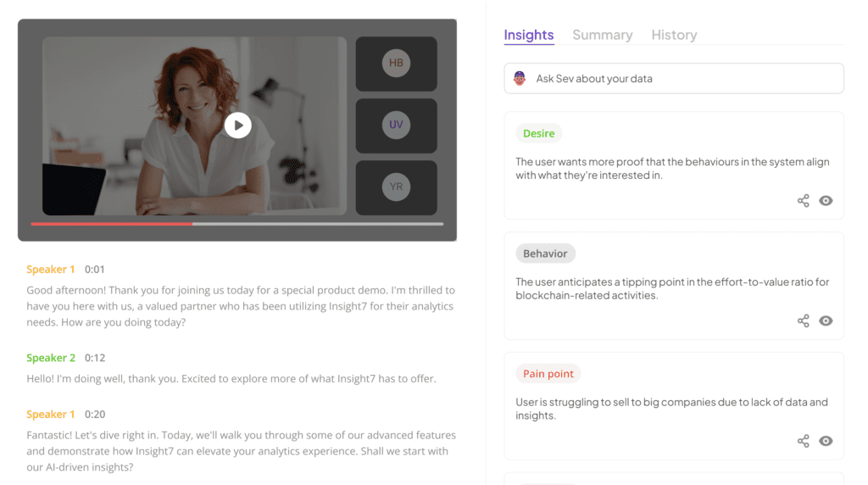Click the Ask Sev about your data field
The height and width of the screenshot is (485, 868).
pyautogui.click(x=674, y=78)
